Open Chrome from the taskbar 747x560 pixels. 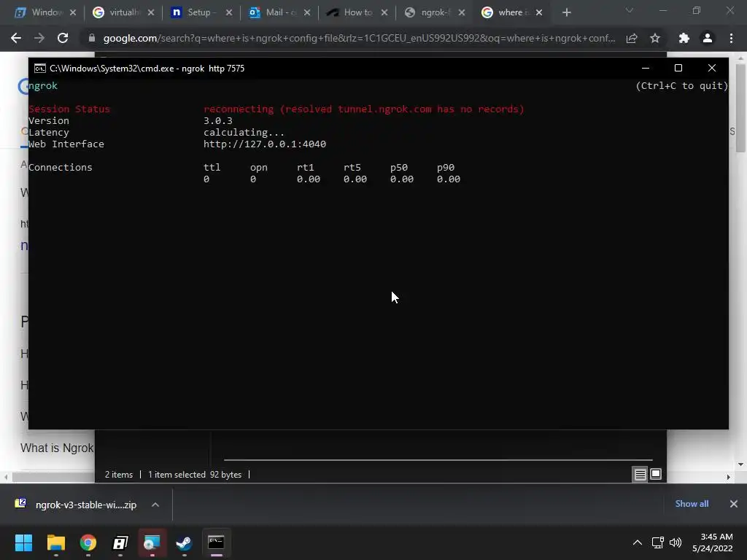(88, 542)
